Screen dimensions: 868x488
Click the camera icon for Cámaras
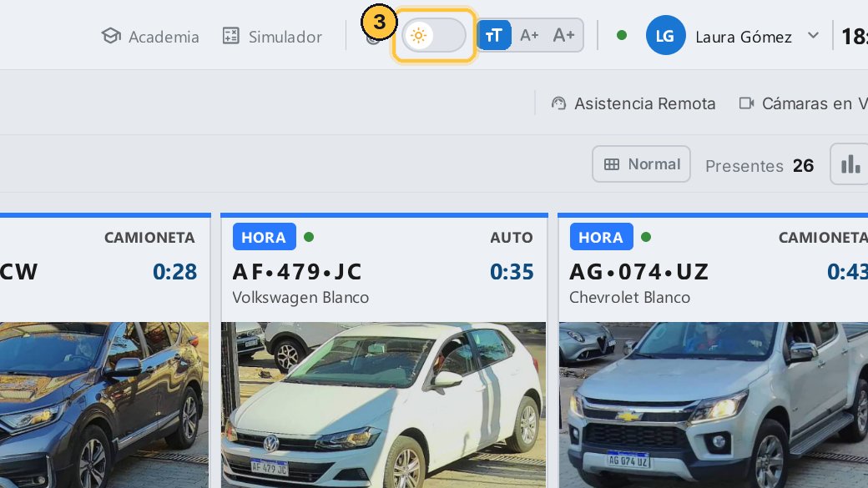747,103
